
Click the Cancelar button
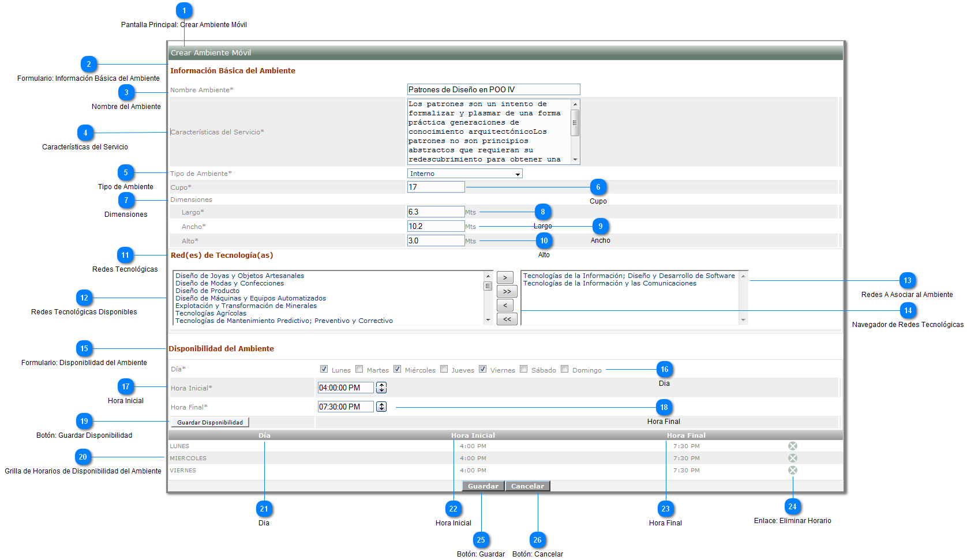(x=527, y=486)
